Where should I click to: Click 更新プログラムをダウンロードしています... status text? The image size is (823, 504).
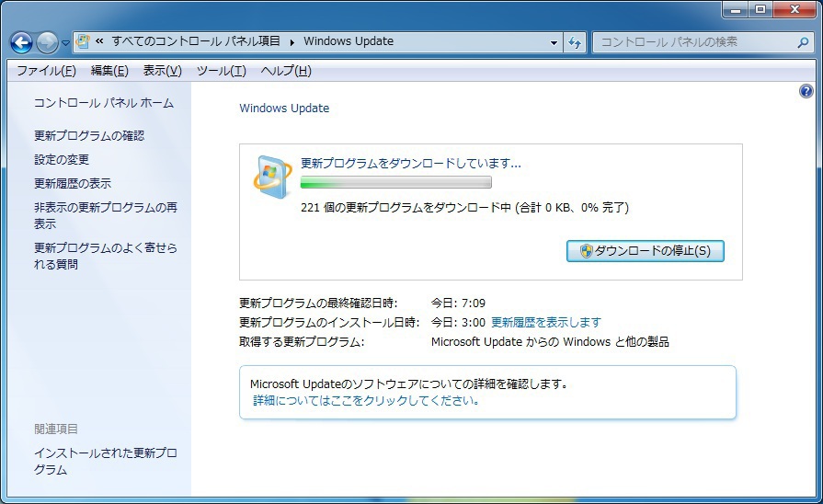pyautogui.click(x=410, y=164)
